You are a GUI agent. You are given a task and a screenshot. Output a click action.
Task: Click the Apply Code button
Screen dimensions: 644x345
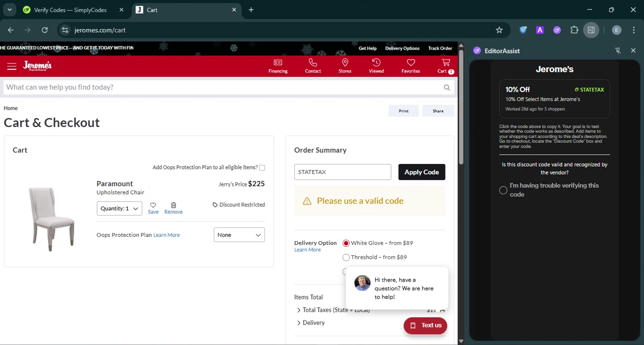pyautogui.click(x=422, y=172)
